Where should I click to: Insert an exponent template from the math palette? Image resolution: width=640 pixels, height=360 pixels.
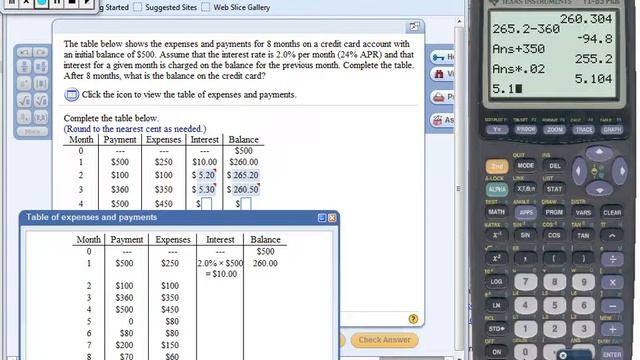tap(24, 83)
